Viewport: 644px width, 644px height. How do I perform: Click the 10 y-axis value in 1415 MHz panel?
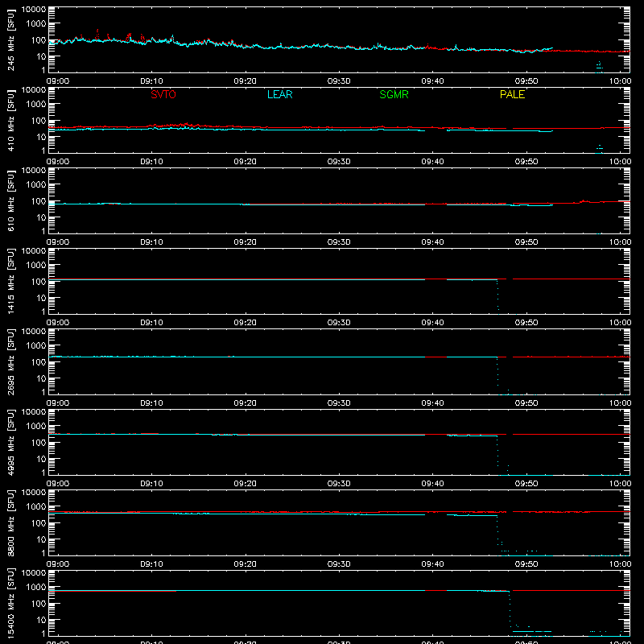pos(41,298)
